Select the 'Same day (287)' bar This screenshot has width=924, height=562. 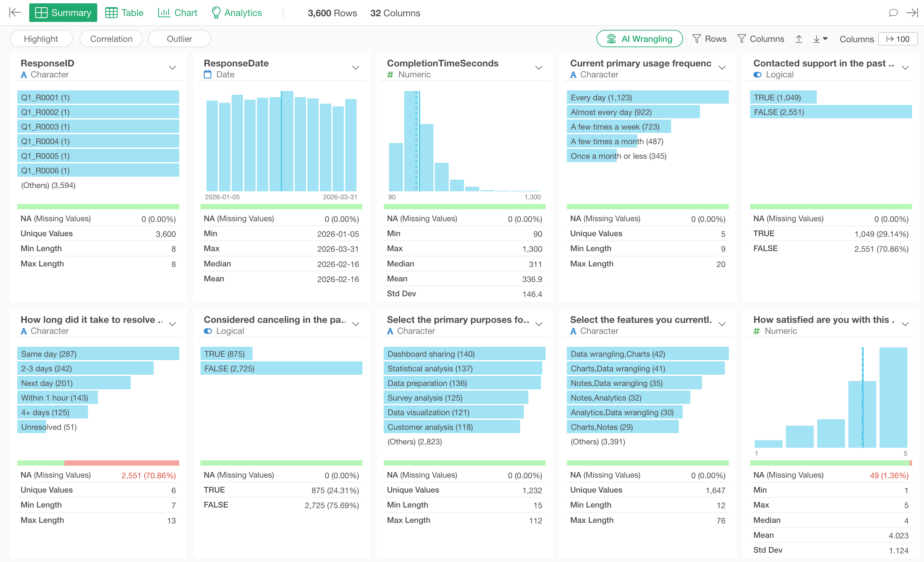98,353
